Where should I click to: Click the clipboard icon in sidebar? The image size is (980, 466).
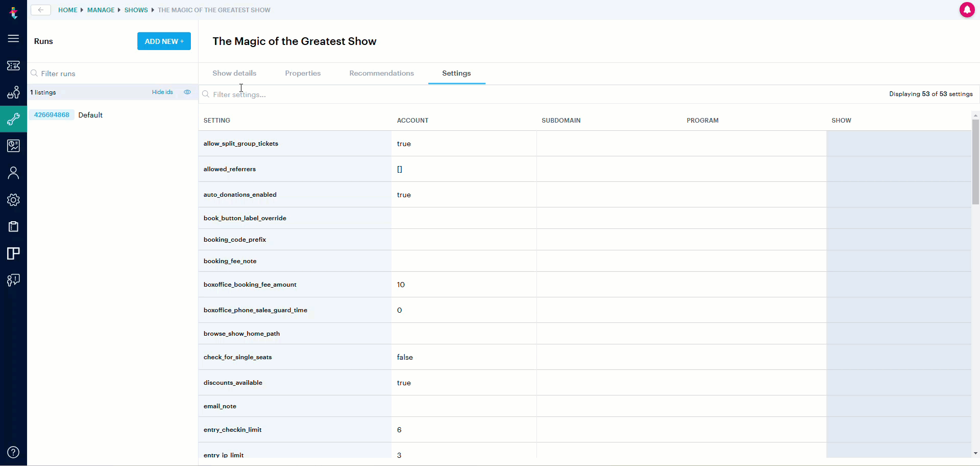coord(13,226)
